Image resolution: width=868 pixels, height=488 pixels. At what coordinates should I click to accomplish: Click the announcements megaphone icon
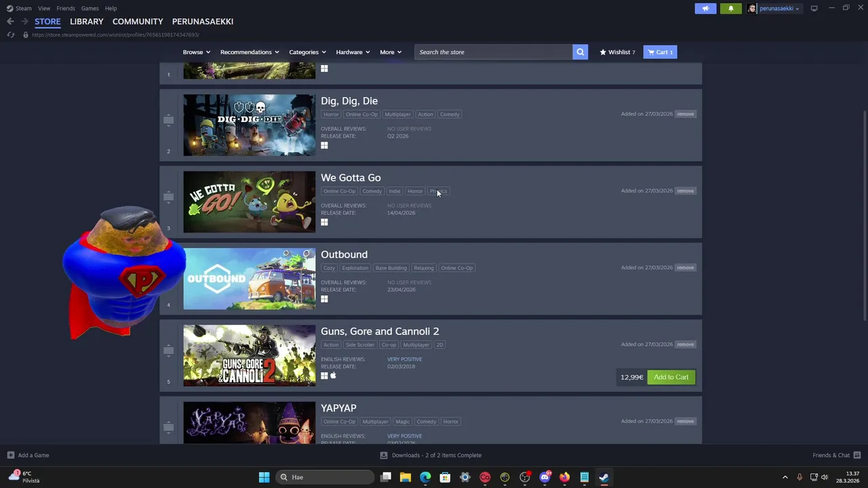tap(705, 8)
